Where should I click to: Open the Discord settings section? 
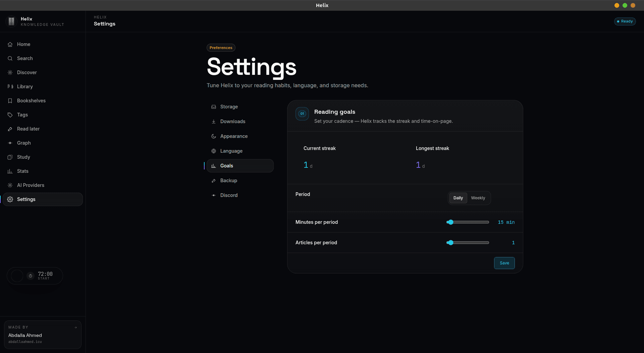coord(240,195)
